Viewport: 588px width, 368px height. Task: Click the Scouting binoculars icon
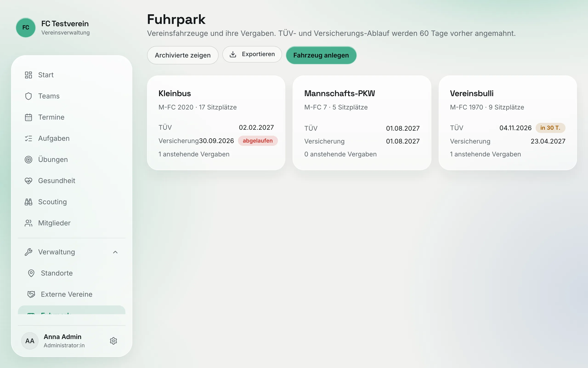point(28,202)
